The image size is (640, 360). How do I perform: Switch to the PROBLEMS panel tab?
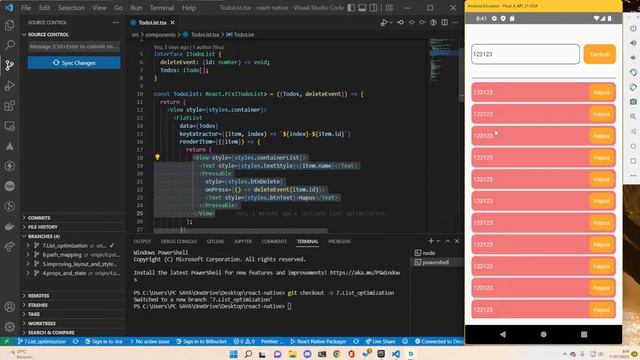click(340, 241)
